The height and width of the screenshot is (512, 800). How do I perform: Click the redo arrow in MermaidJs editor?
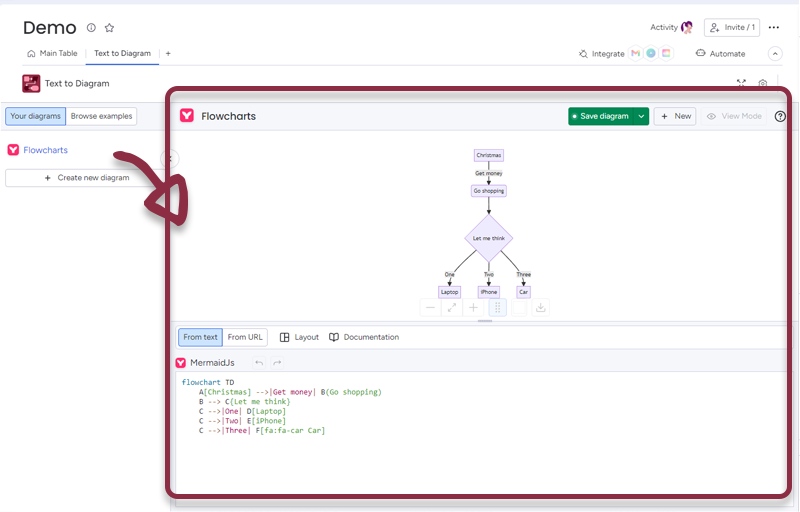(277, 363)
